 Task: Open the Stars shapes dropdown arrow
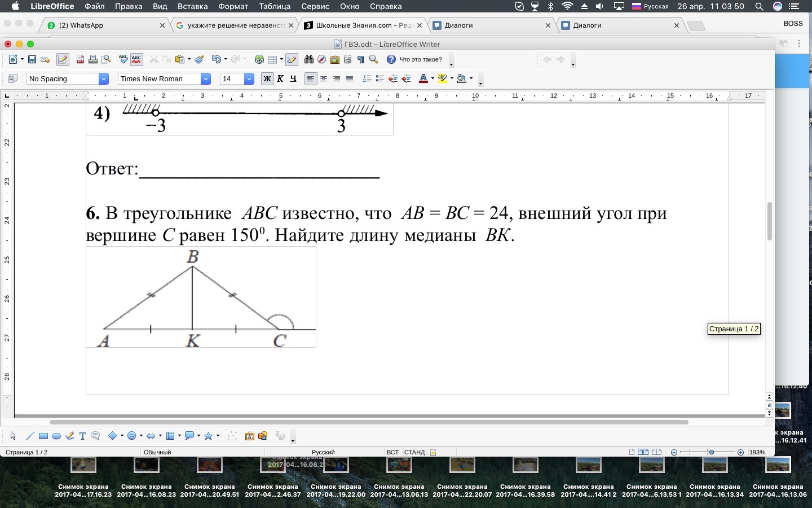tap(218, 436)
